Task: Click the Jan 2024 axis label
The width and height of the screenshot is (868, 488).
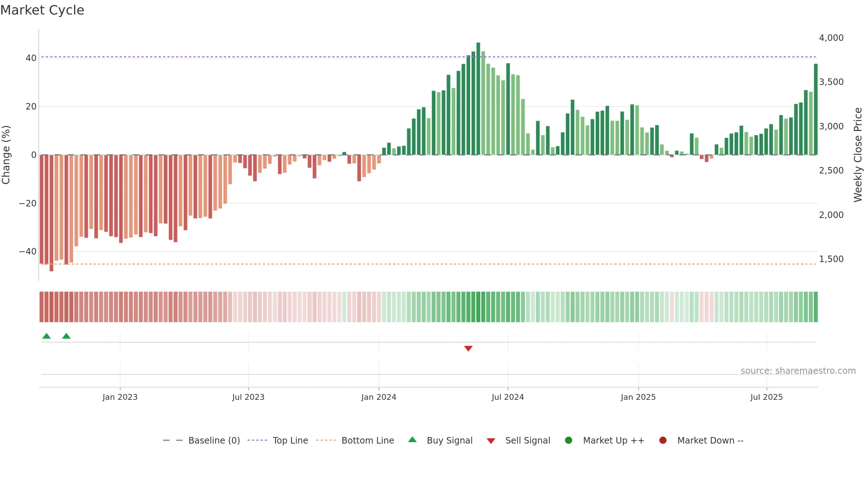Action: [x=379, y=397]
